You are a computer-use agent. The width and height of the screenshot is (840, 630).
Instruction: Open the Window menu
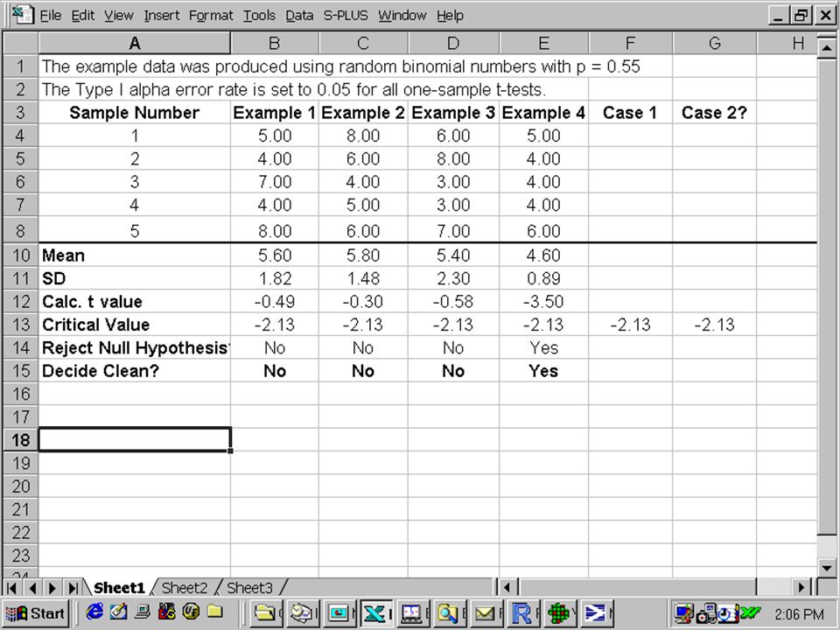[x=402, y=16]
